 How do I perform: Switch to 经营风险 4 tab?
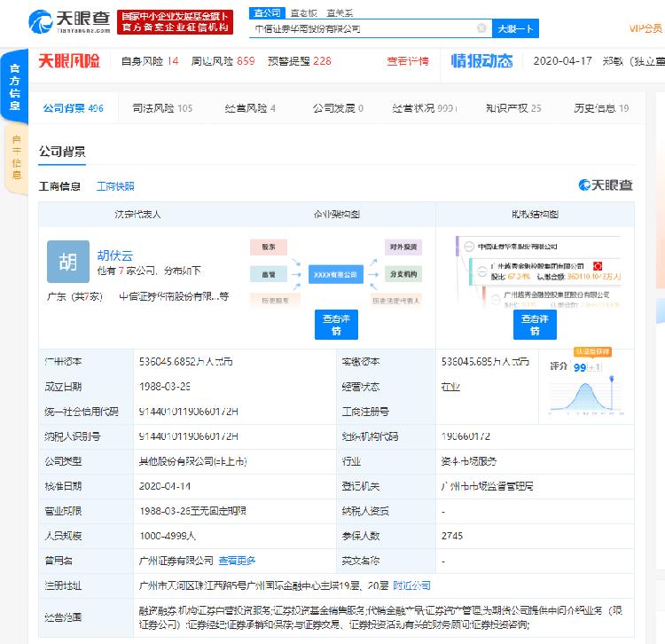tap(250, 108)
